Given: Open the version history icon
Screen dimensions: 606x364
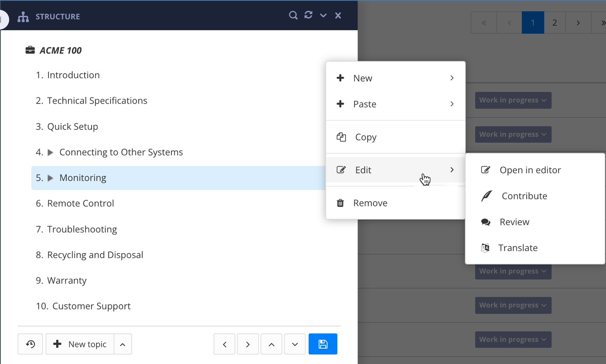Looking at the screenshot, I should (30, 344).
